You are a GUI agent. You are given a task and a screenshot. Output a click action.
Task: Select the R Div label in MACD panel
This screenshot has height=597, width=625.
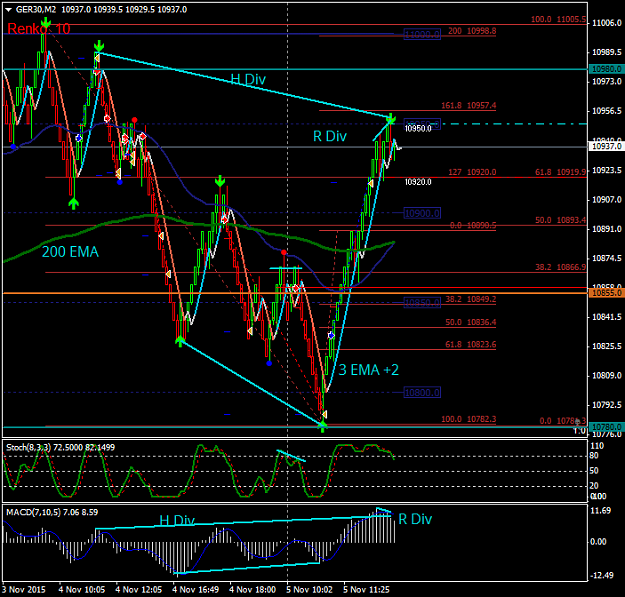(x=415, y=519)
